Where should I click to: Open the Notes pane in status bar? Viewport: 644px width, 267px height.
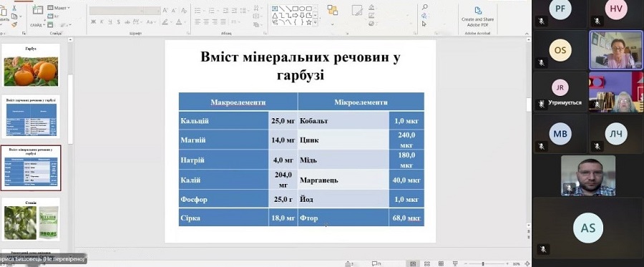click(349, 263)
